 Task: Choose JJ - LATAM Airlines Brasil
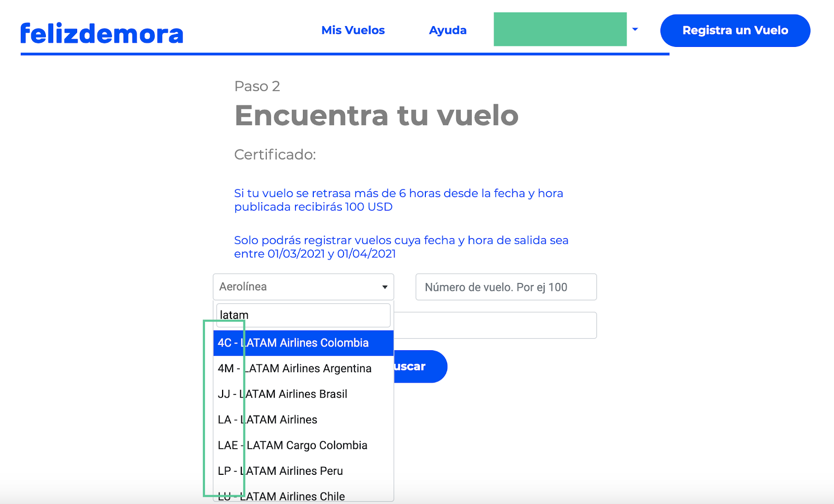[x=303, y=394]
